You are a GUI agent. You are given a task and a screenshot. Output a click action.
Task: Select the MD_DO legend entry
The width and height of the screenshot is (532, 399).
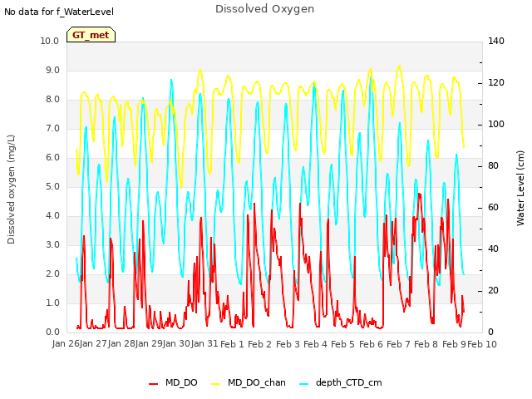(173, 382)
